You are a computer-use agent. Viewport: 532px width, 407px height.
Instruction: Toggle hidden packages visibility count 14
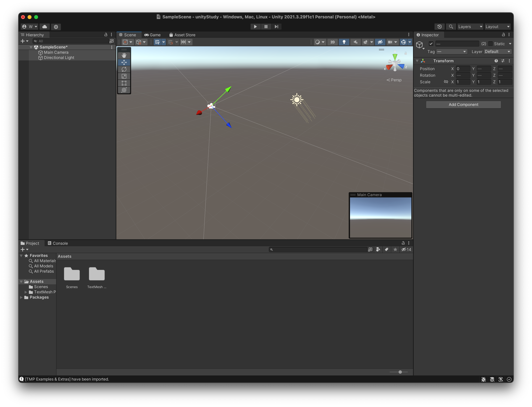[x=406, y=249]
